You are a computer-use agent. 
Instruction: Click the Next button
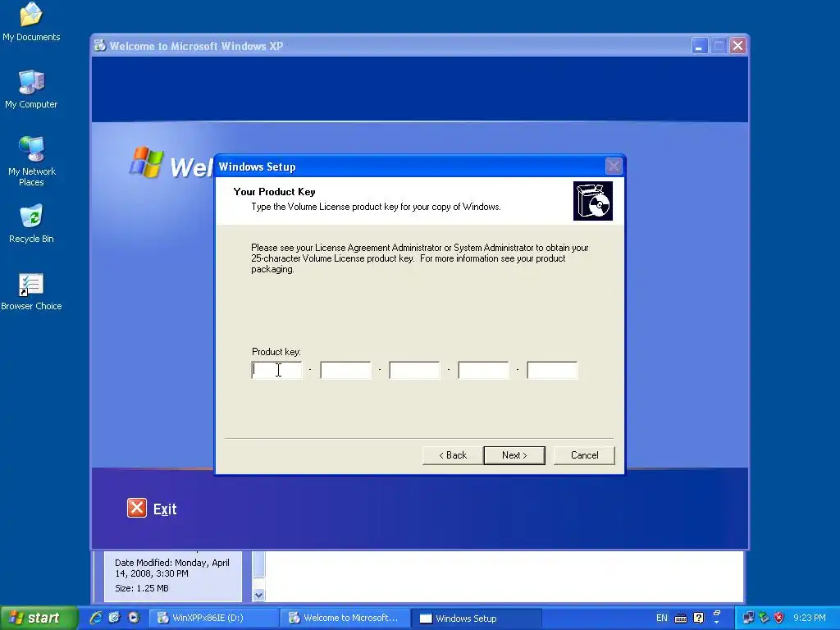pyautogui.click(x=514, y=455)
